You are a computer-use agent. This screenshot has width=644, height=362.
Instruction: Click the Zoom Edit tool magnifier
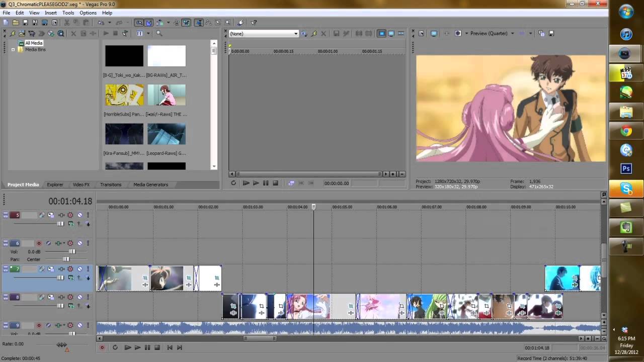click(x=227, y=23)
